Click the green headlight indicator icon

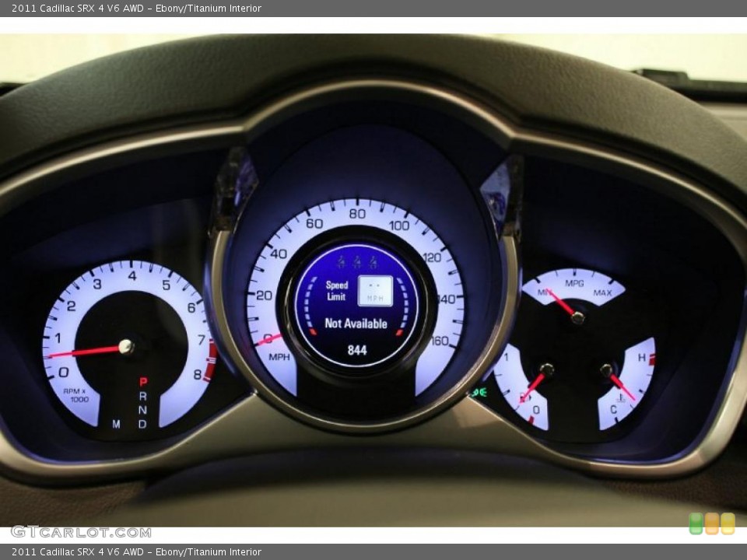coord(478,392)
